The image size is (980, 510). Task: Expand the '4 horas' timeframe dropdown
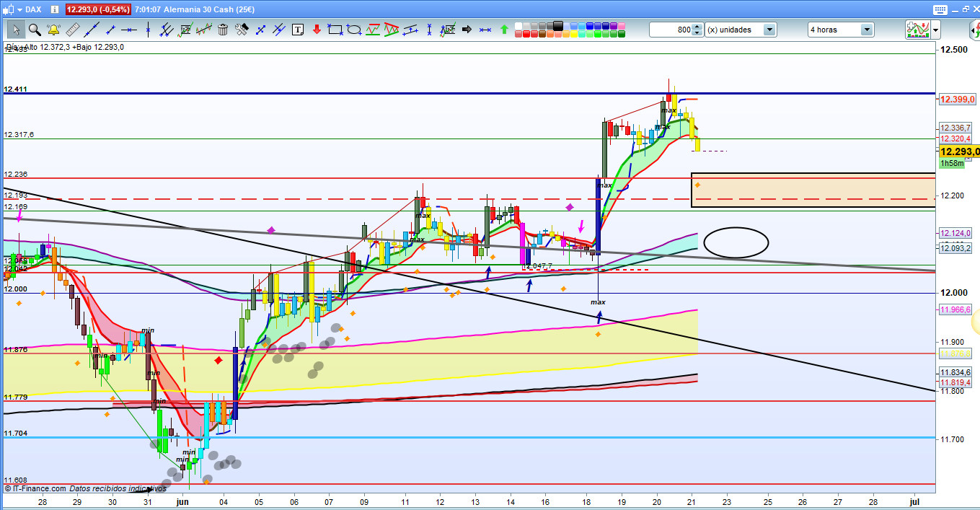pyautogui.click(x=866, y=30)
